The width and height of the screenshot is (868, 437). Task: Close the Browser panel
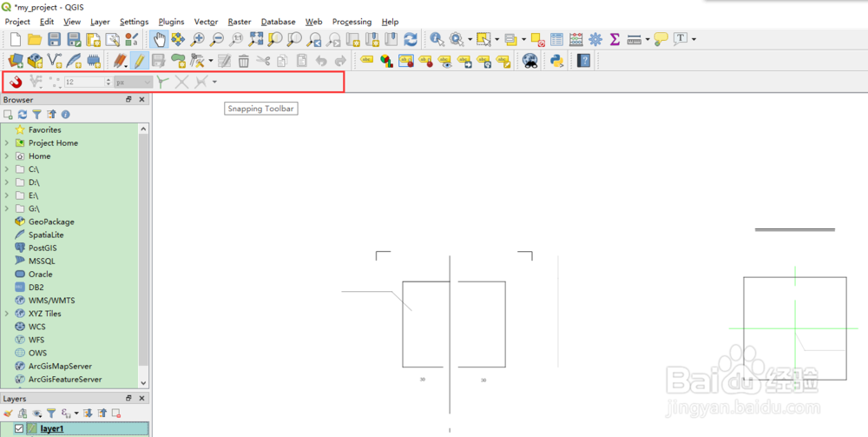tap(141, 100)
